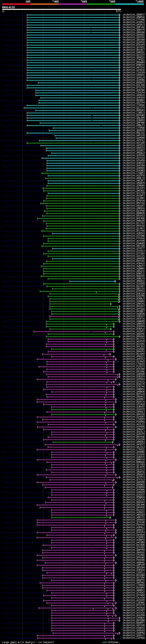Click the short cyan bar for UniRef100_Q56QV2
The height and width of the screenshot is (644, 146).
(93, 281)
